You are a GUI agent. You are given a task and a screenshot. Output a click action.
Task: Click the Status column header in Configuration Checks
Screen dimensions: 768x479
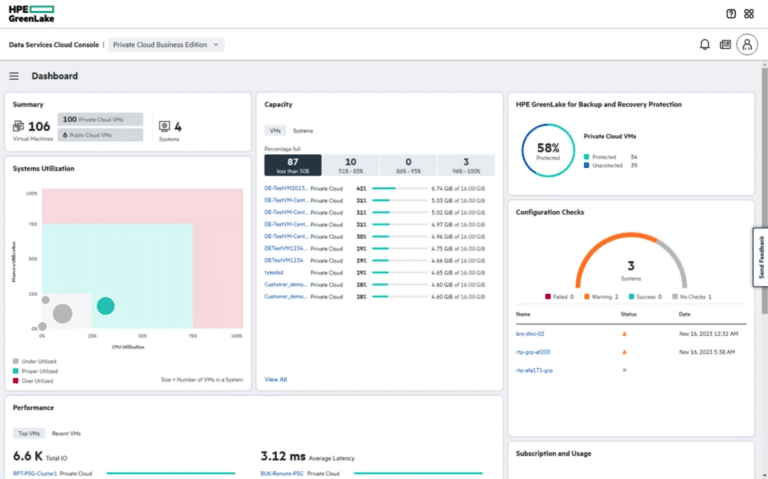[628, 314]
